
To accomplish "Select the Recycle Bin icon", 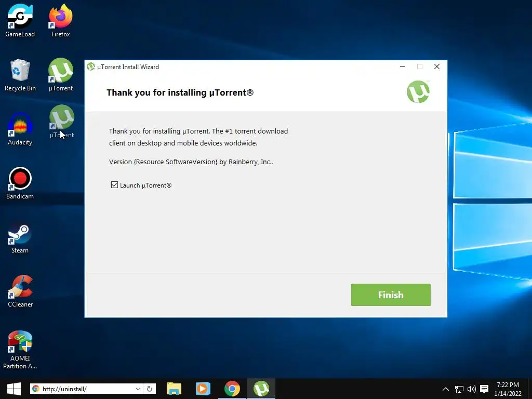I will (20, 75).
